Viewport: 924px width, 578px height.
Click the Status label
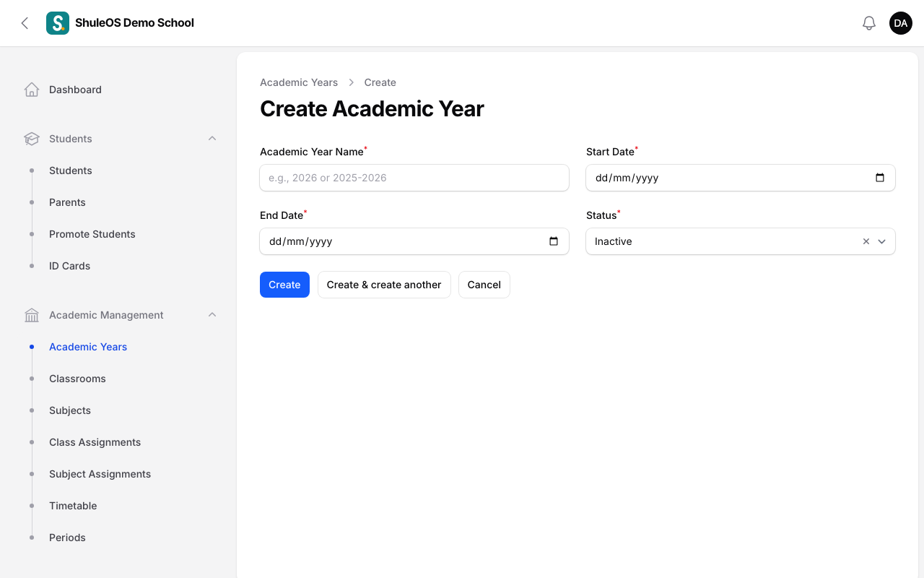point(601,215)
